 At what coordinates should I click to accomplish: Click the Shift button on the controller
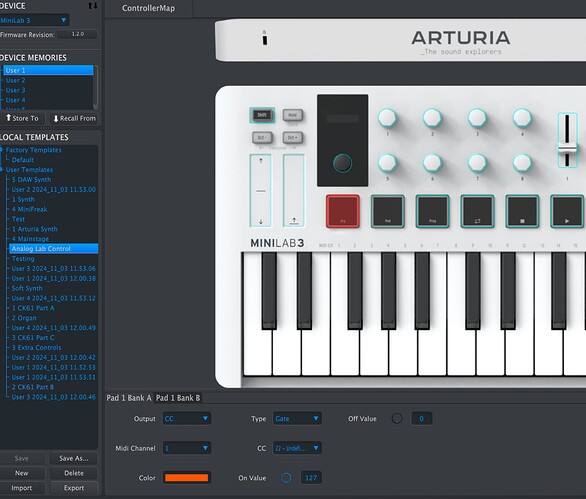pyautogui.click(x=262, y=115)
